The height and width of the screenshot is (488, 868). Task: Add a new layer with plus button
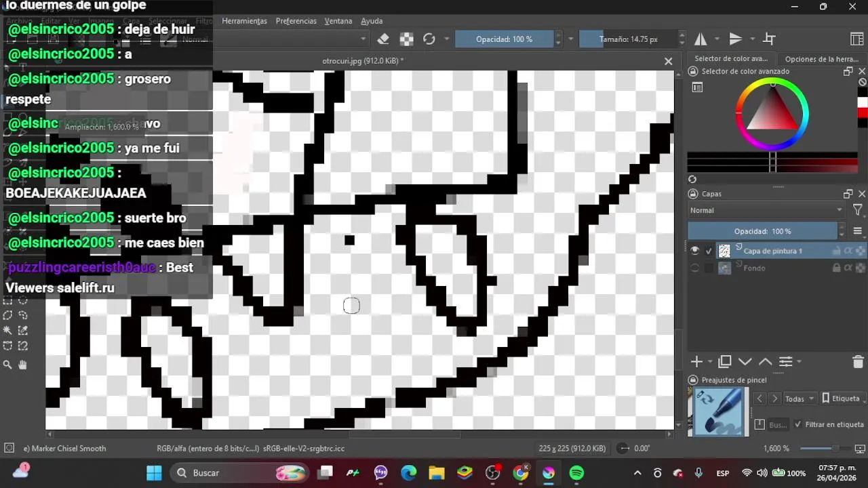point(696,361)
